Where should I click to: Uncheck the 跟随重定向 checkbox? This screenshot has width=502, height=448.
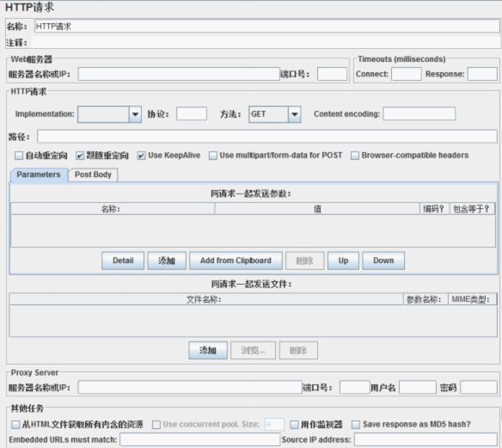[80, 156]
